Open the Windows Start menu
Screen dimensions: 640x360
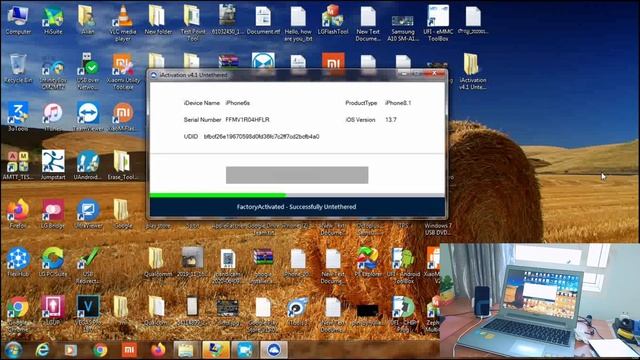tap(13, 350)
